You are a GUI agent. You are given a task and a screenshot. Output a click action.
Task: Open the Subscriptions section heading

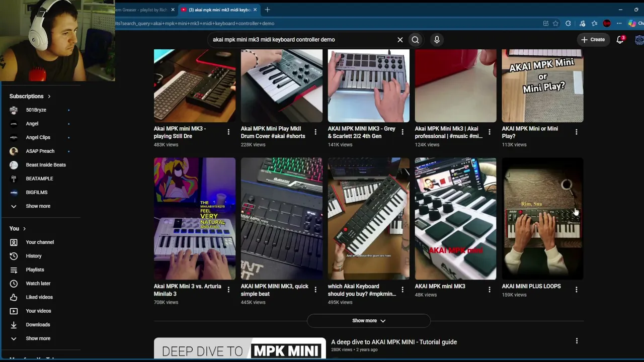[30, 96]
